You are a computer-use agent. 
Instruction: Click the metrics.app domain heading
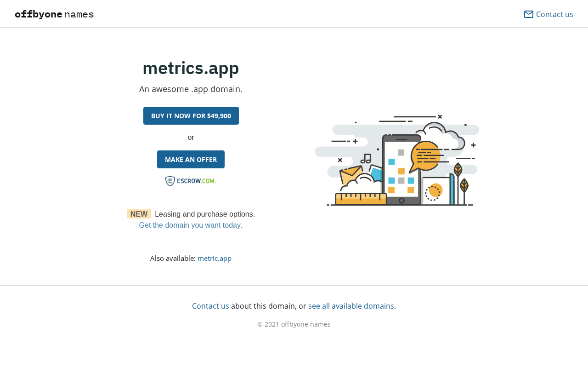coord(191,68)
